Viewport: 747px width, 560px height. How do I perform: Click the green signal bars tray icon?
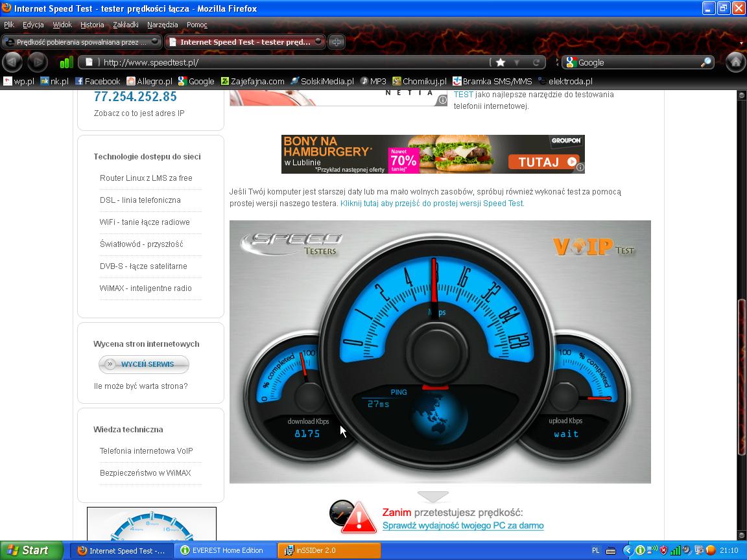pyautogui.click(x=675, y=550)
